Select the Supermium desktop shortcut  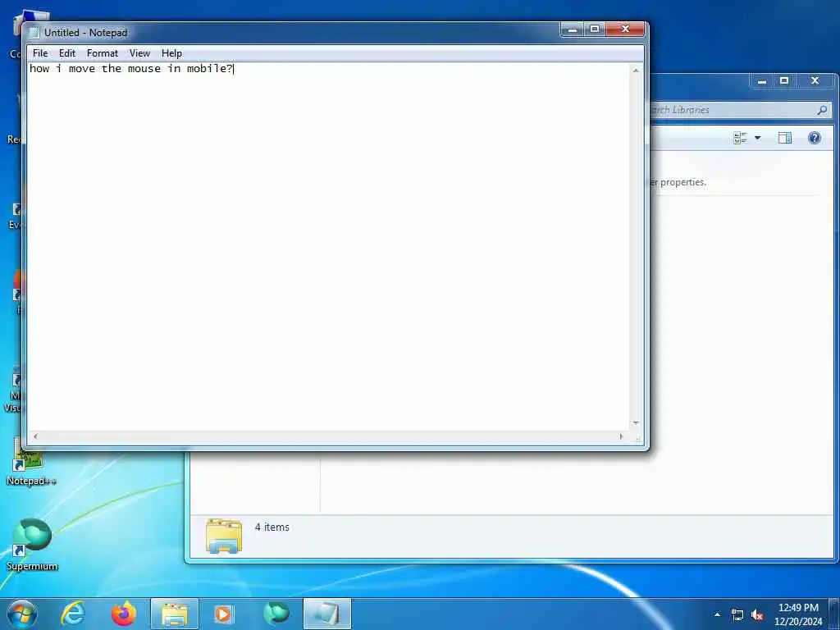click(32, 544)
